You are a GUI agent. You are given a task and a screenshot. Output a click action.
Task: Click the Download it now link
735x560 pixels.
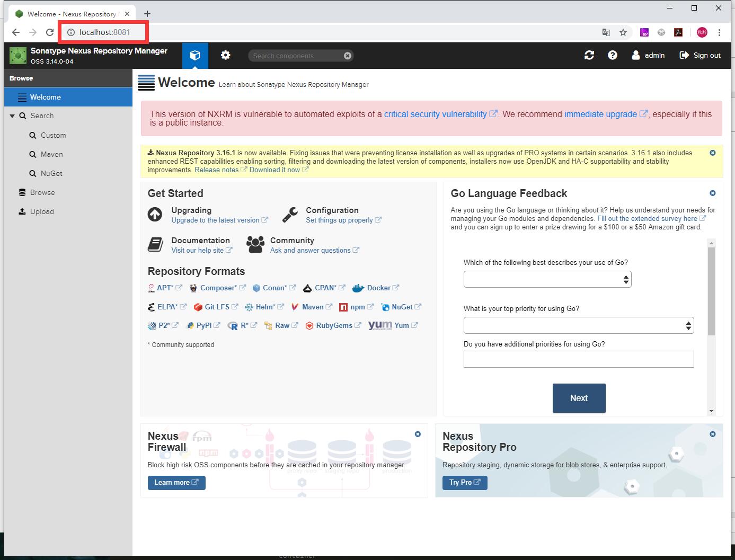(x=279, y=170)
